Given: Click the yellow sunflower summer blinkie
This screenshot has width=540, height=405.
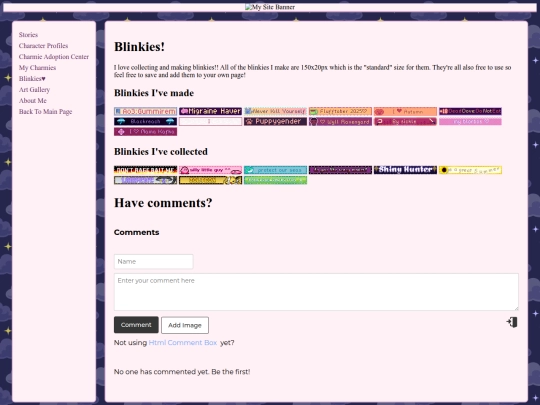Looking at the screenshot, I should click(470, 170).
